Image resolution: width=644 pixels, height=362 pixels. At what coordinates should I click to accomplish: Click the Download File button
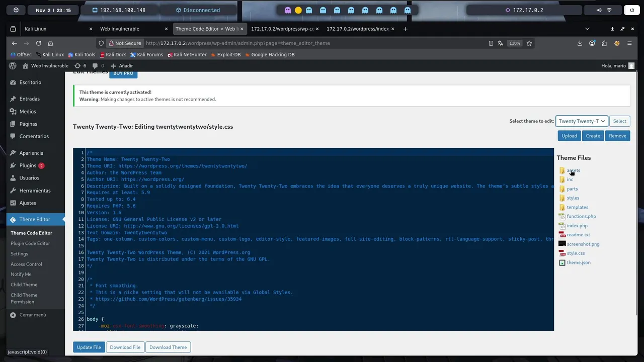pos(125,347)
